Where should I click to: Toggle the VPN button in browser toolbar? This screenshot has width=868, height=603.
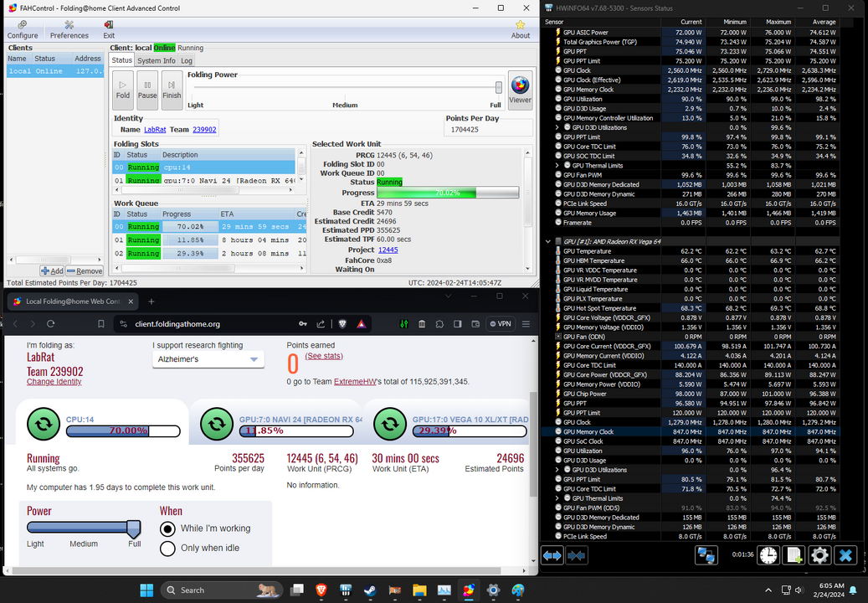pos(501,324)
